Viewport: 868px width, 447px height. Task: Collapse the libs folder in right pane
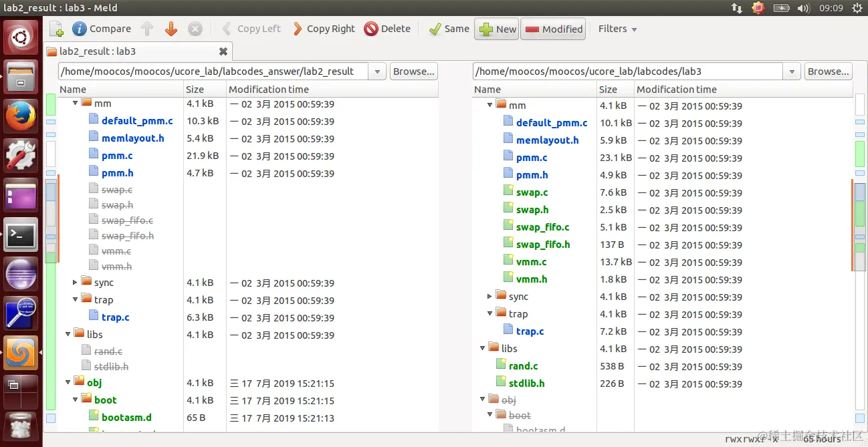483,348
